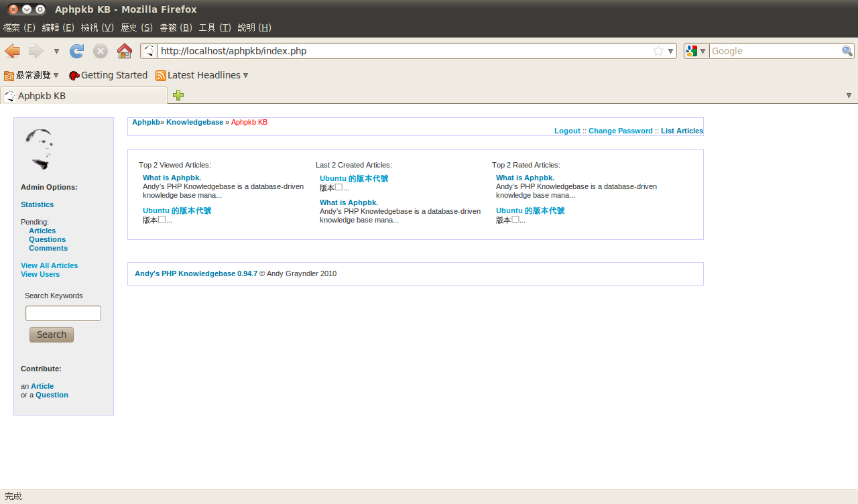Open the 說明 (H) menu
The width and height of the screenshot is (858, 504).
(254, 27)
